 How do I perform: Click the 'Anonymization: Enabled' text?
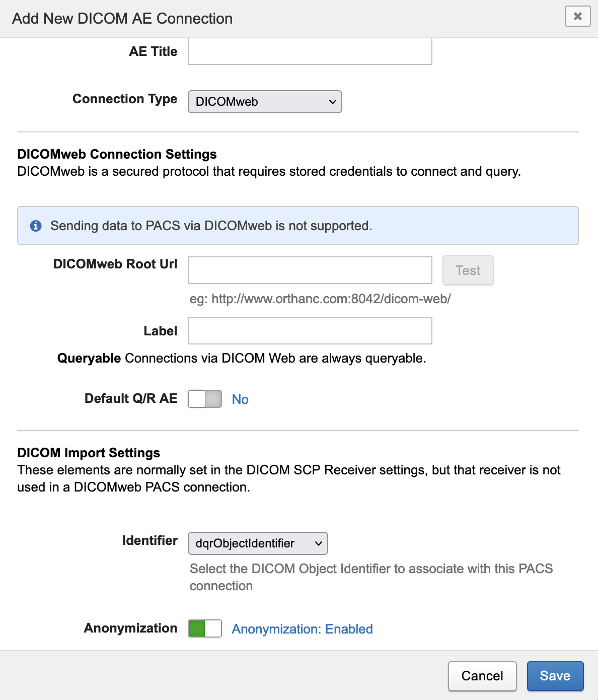(302, 629)
